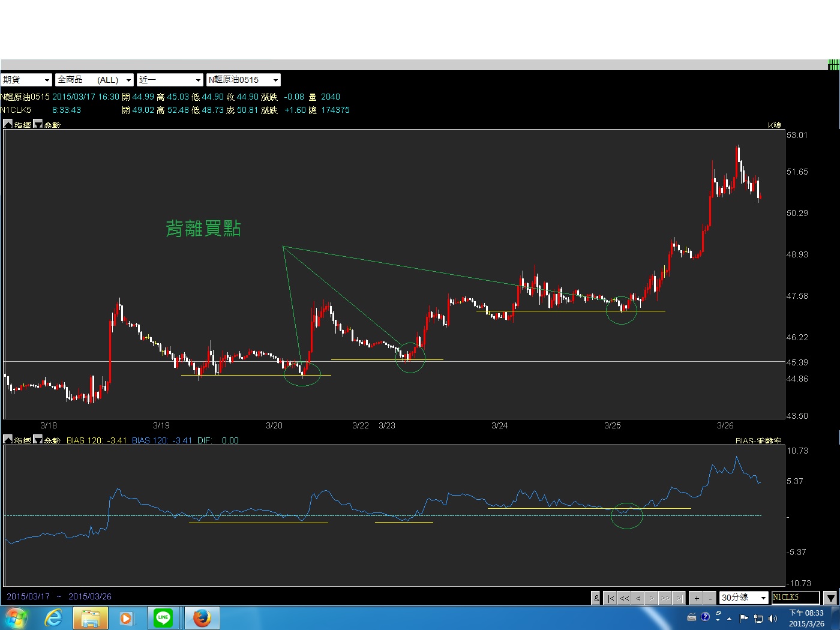Click the network icon in system tray
The height and width of the screenshot is (630, 840).
tap(758, 619)
